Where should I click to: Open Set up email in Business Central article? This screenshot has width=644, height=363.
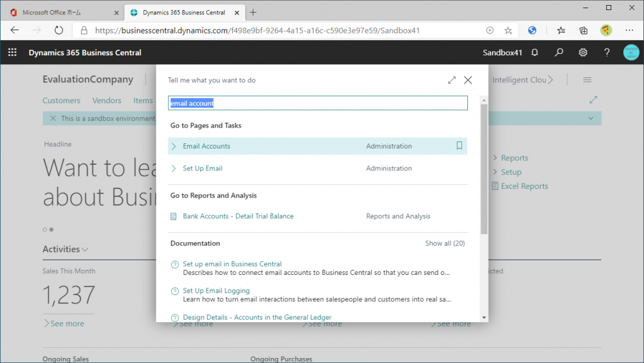[x=232, y=264]
